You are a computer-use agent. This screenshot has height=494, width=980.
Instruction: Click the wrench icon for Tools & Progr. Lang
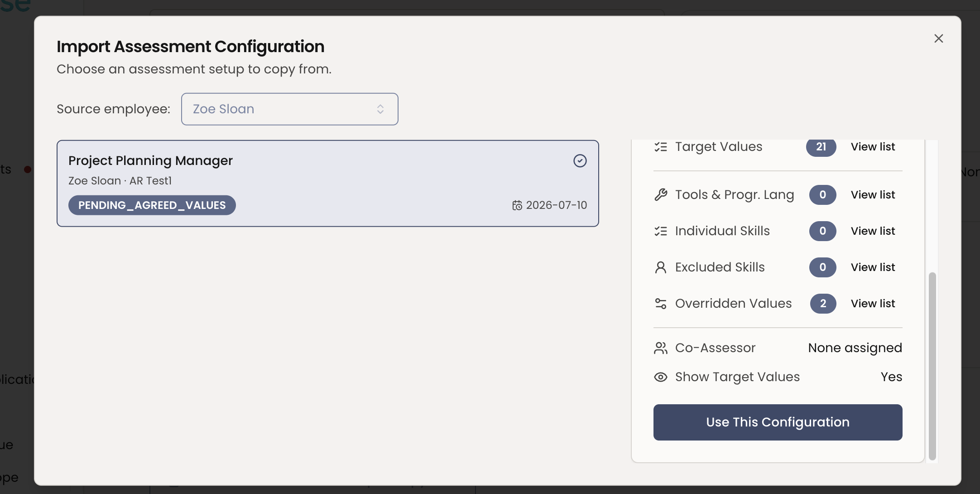[661, 195]
